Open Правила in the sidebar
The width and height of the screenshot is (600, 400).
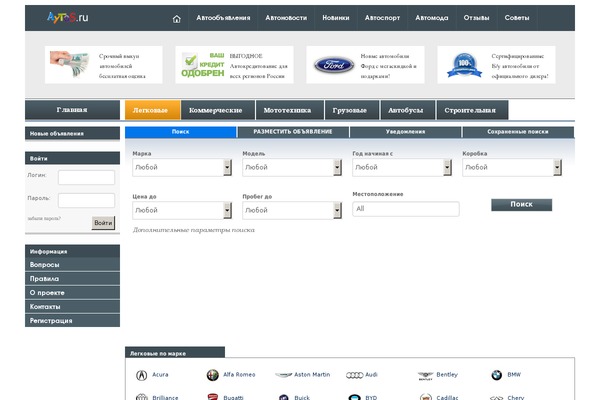pos(72,279)
